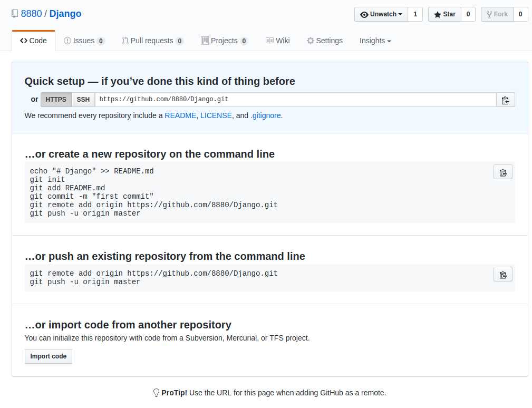The height and width of the screenshot is (408, 532).
Task: Open the Pull requests tab
Action: [x=153, y=41]
